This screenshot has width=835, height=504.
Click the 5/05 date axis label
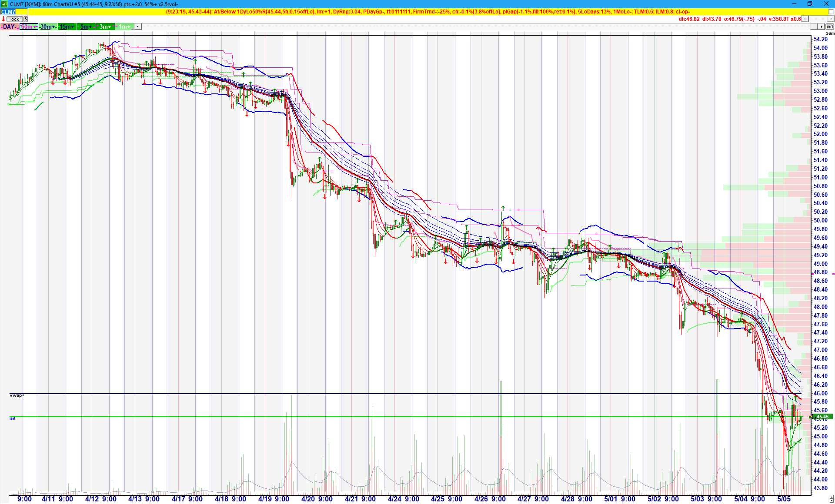(x=784, y=499)
